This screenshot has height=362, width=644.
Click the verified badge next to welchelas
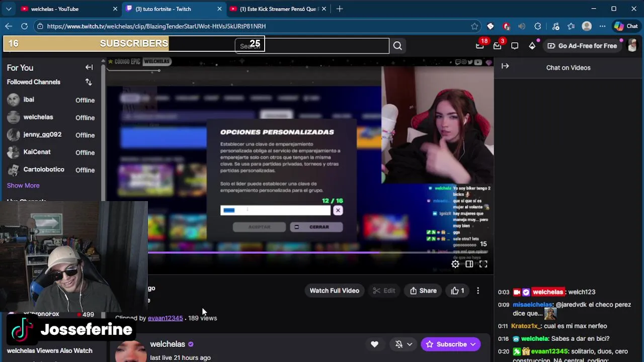point(191,344)
